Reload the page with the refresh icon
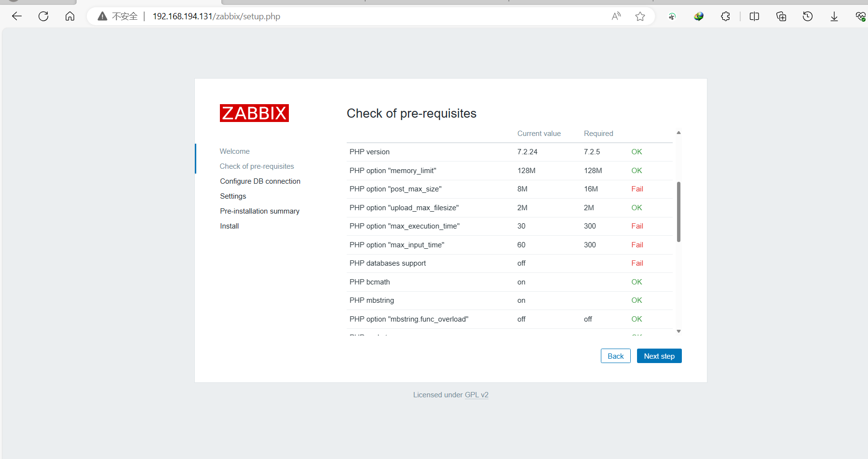This screenshot has width=868, height=459. point(43,16)
